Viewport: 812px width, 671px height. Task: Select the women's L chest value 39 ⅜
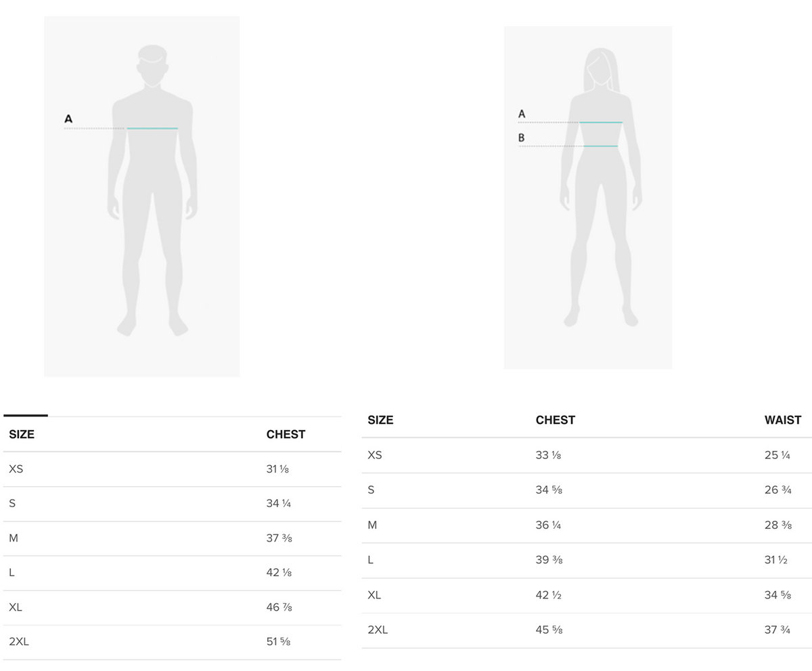coord(549,560)
